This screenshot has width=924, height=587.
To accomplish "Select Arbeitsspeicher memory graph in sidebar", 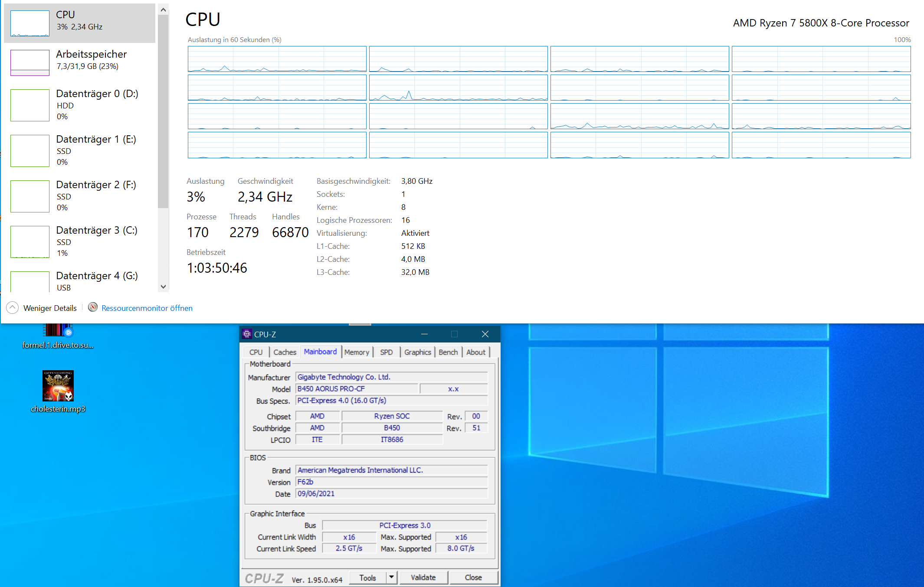I will [30, 63].
